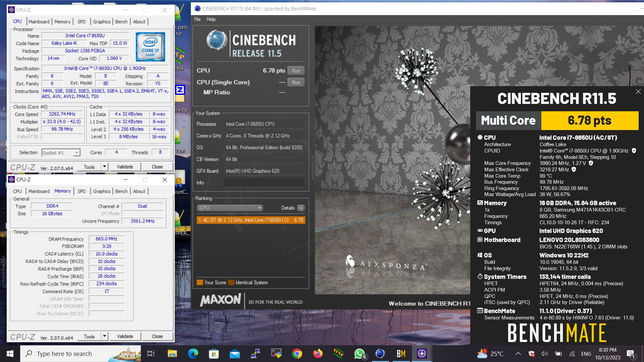
Task: Open About tab in top CPU-Z window
Action: coord(139,21)
